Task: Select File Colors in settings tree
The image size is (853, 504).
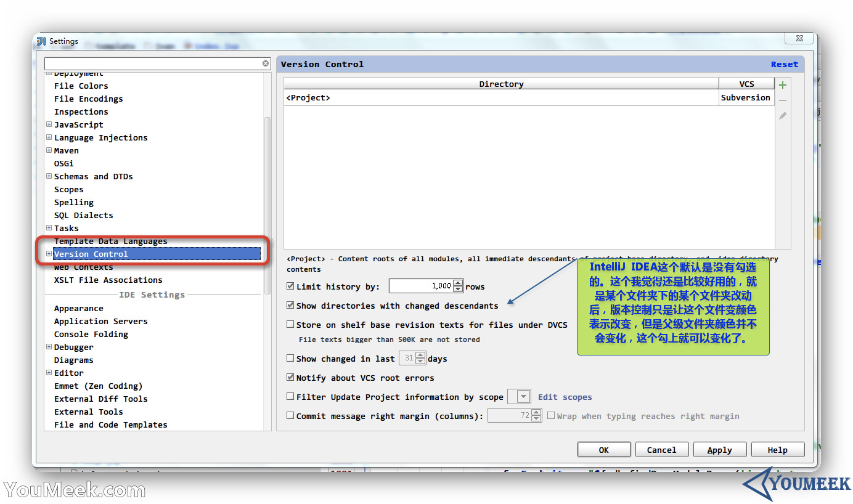Action: pyautogui.click(x=81, y=86)
